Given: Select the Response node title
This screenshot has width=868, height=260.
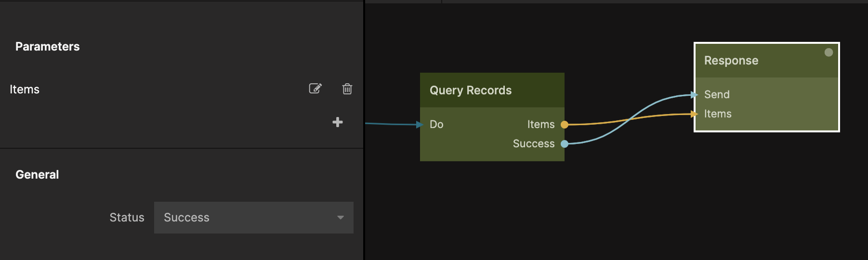Looking at the screenshot, I should (x=731, y=61).
